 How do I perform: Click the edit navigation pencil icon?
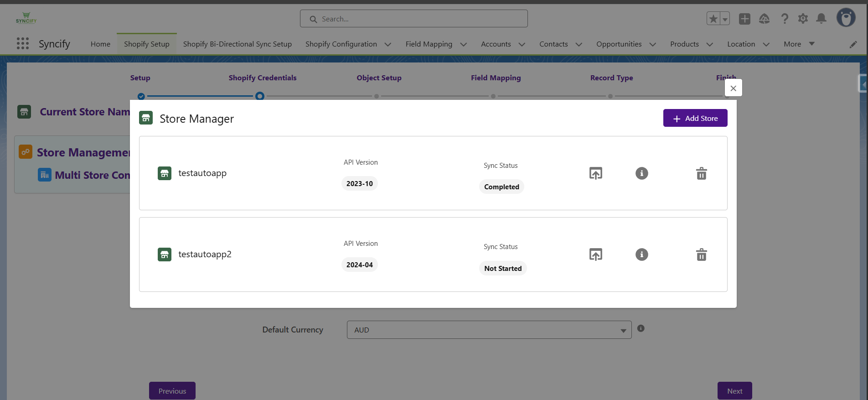pyautogui.click(x=853, y=44)
